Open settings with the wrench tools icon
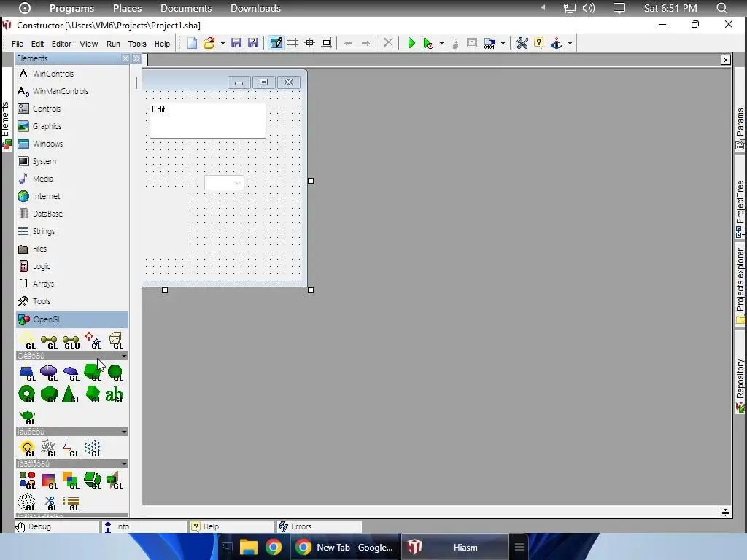Viewport: 747px width, 560px height. pos(522,43)
